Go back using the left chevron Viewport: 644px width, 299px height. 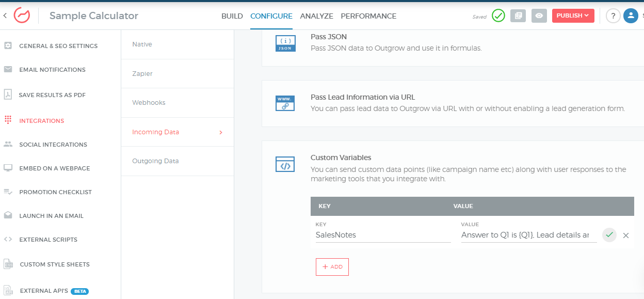(5, 16)
